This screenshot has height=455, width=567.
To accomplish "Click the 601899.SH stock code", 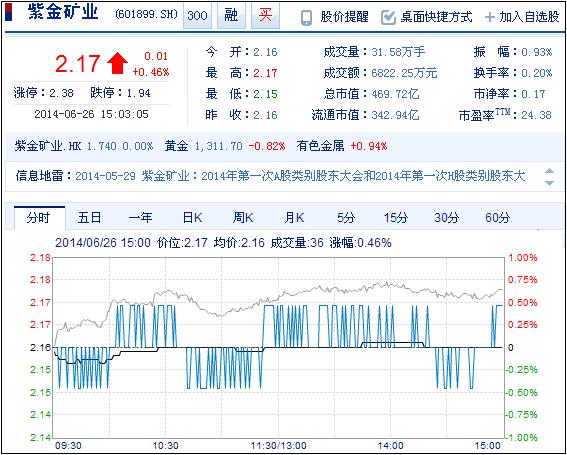I will coord(146,14).
